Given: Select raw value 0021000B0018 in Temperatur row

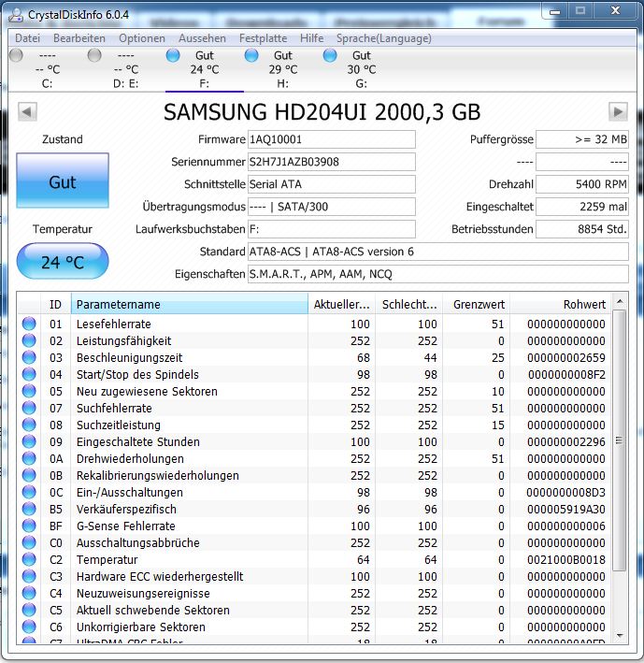Looking at the screenshot, I should tap(566, 559).
